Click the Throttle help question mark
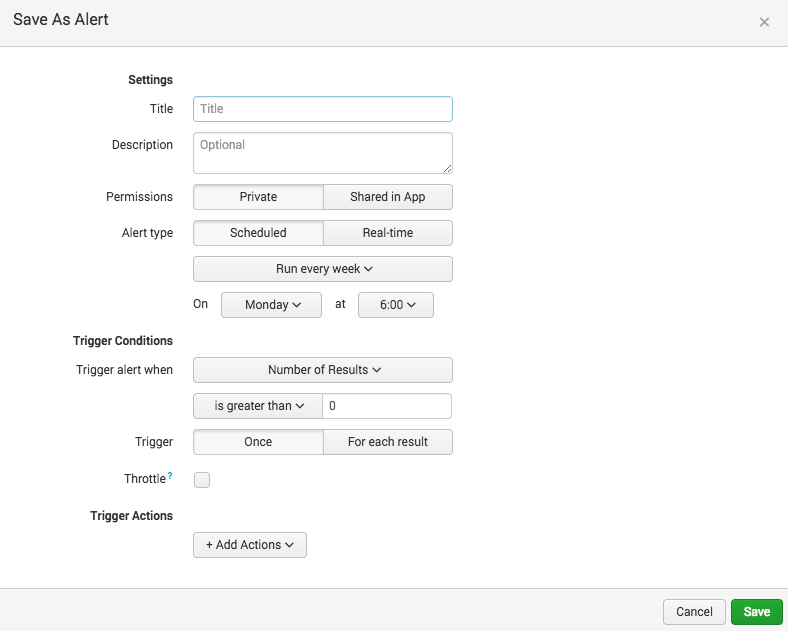Screen dimensions: 788x631 click(170, 477)
